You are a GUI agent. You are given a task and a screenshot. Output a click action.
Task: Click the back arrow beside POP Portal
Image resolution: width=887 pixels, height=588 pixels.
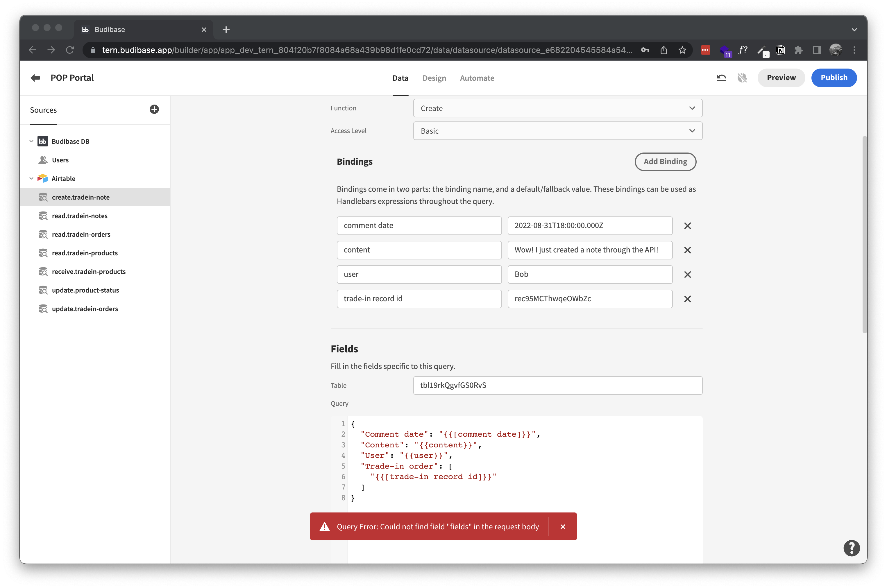tap(35, 78)
